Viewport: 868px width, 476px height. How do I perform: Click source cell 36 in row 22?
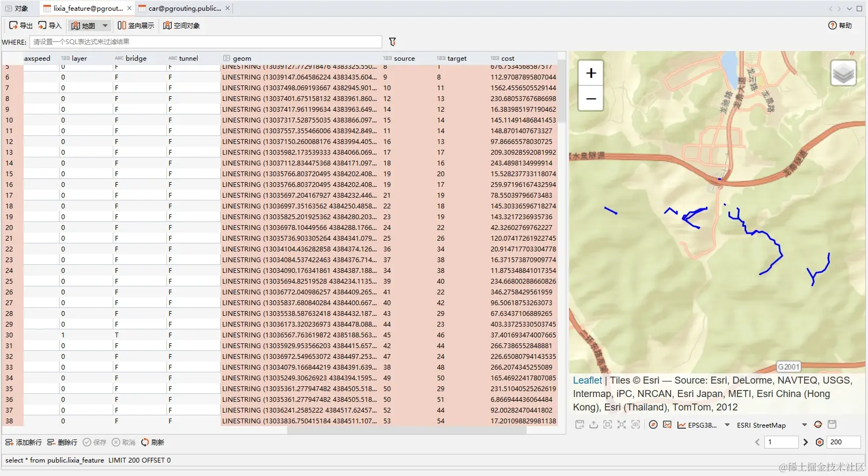tap(407, 249)
